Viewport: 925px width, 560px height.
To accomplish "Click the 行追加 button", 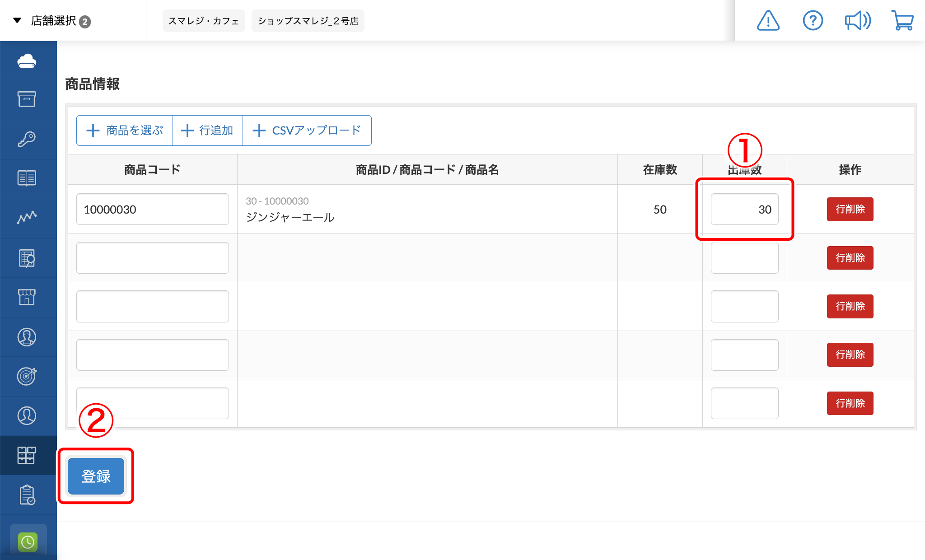I will (x=208, y=131).
